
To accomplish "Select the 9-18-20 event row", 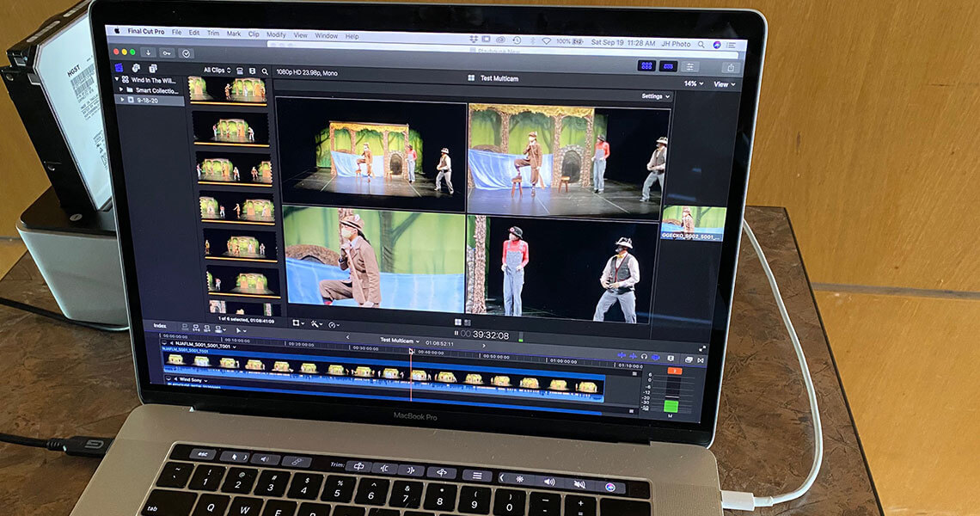I will coord(150,100).
